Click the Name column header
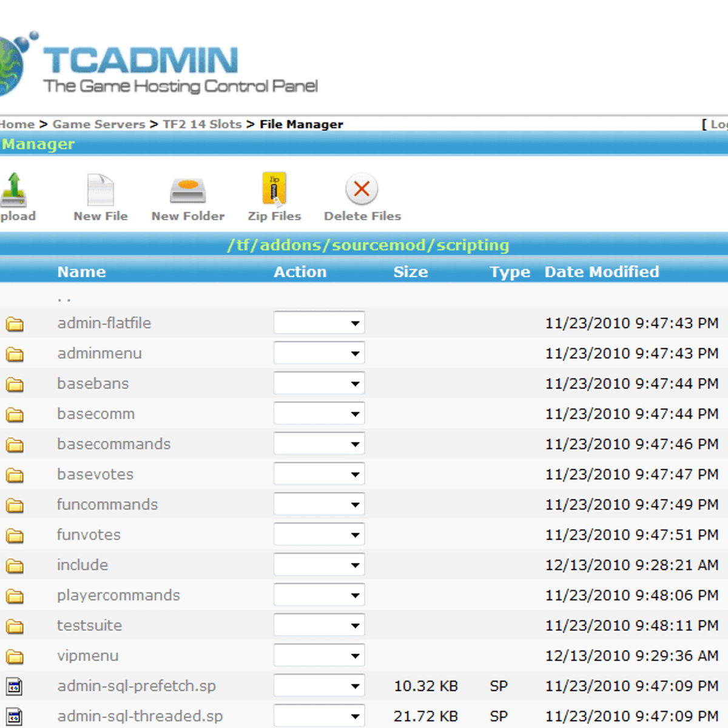This screenshot has height=728, width=728. click(x=82, y=272)
